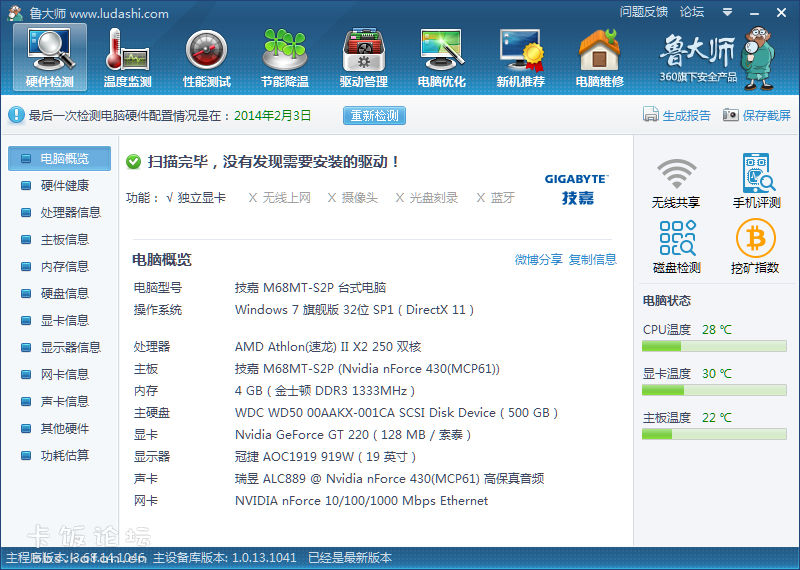Image resolution: width=800 pixels, height=570 pixels.
Task: Click the 已经是最新版本 status text
Action: [350, 558]
